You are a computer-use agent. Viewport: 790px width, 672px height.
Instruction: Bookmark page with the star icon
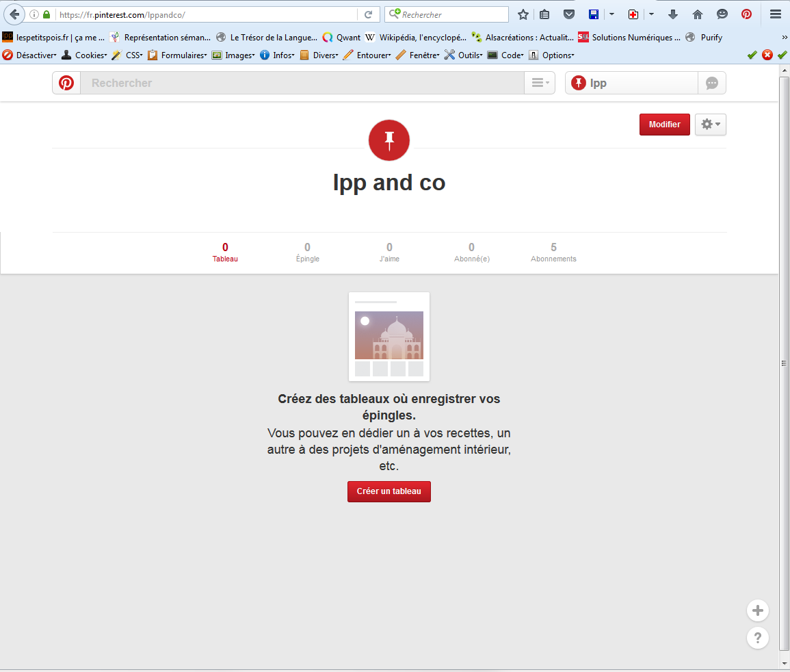tap(523, 14)
